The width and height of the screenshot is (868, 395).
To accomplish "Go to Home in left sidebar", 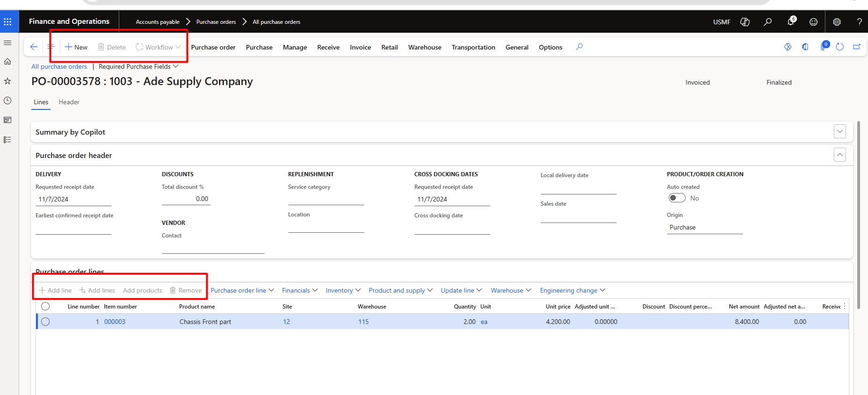I will 7,62.
